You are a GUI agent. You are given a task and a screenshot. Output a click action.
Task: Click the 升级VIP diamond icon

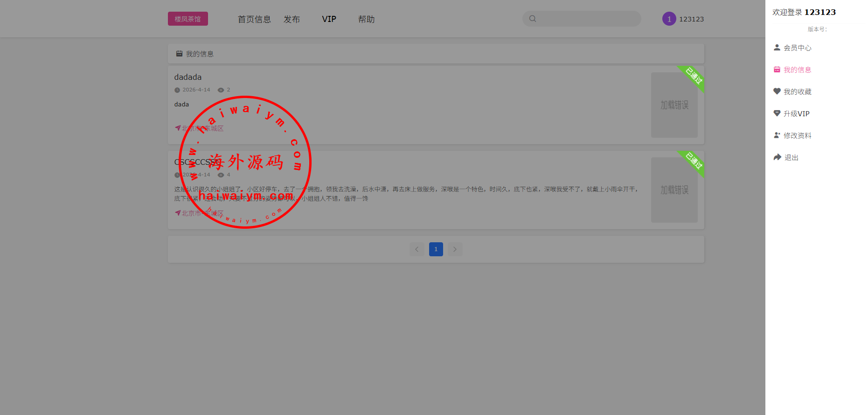777,113
